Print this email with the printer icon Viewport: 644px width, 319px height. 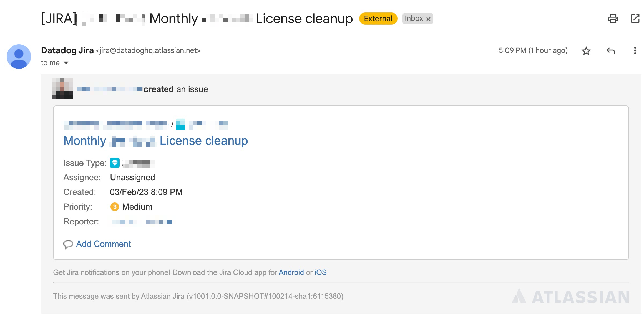point(613,19)
